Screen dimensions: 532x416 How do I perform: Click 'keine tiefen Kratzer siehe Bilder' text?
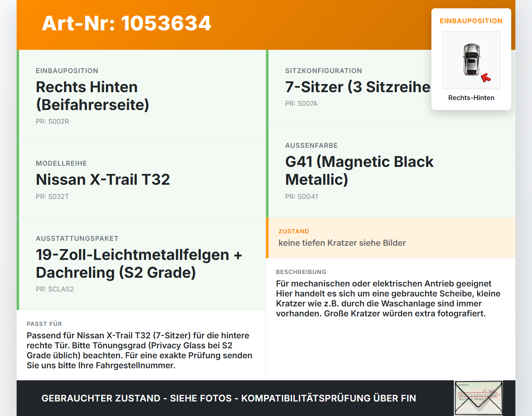click(342, 243)
